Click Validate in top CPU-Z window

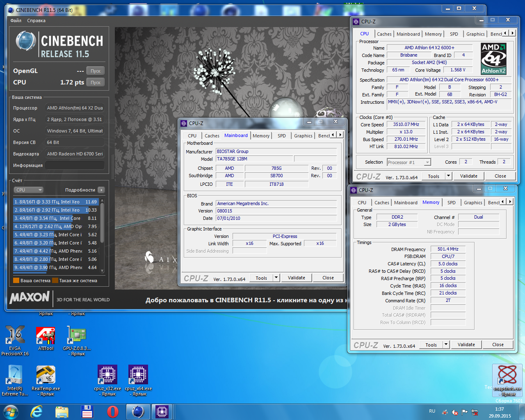coord(469,176)
